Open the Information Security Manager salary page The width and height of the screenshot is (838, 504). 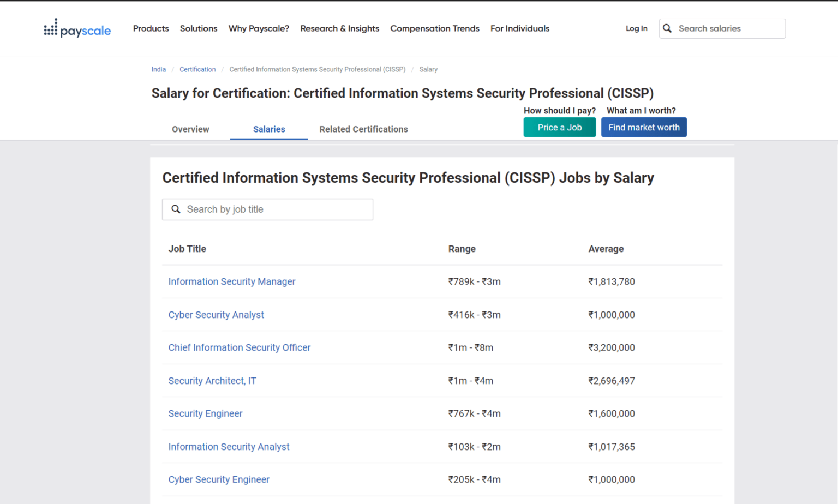tap(232, 281)
